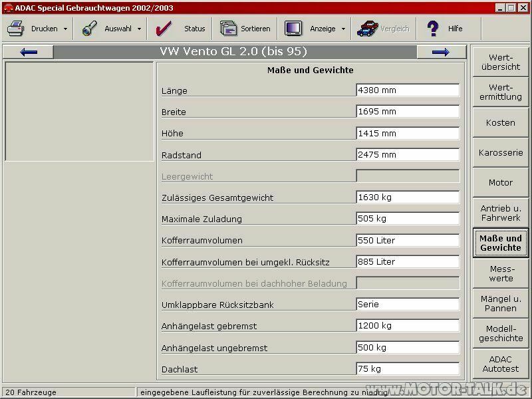532x399 pixels.
Task: Close the ADAC Special Gebrauchtwagen window
Action: pyautogui.click(x=523, y=8)
